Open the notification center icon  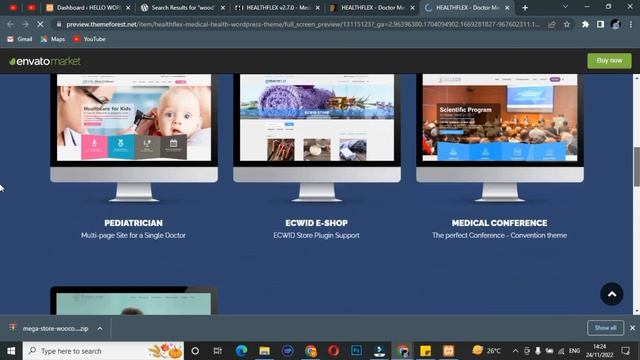tap(625, 351)
